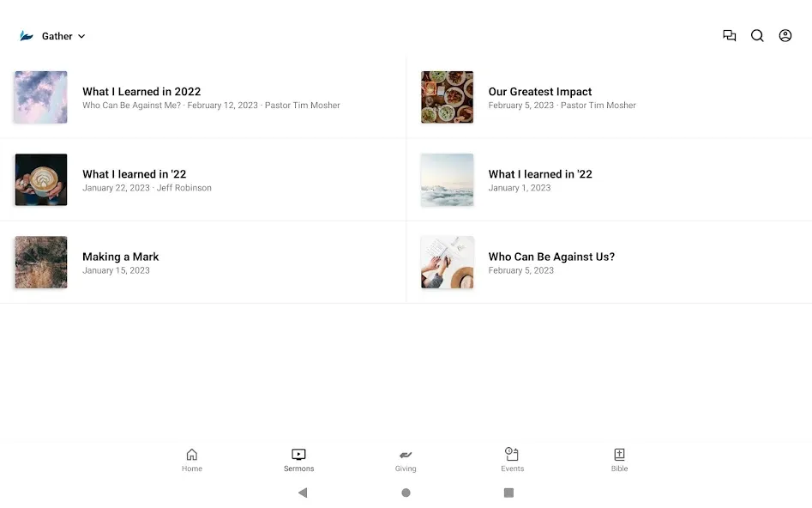Tap the Android back button
This screenshot has width=812, height=508.
[303, 493]
